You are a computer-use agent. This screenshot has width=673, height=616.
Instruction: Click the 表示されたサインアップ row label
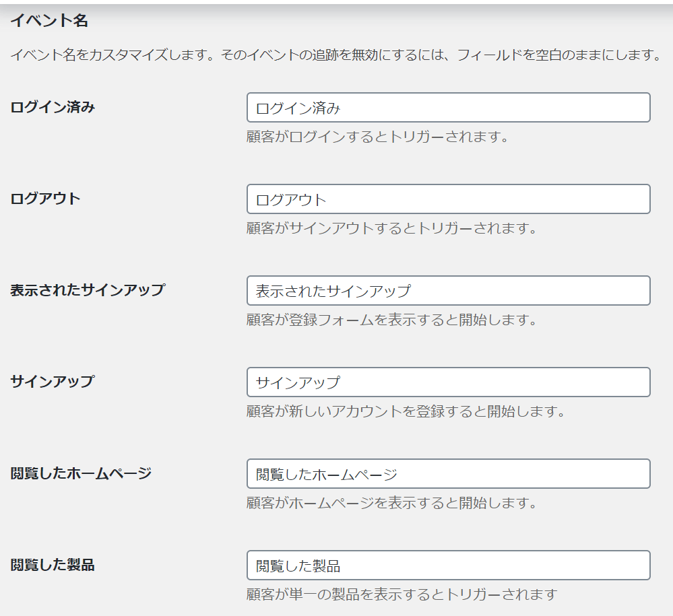[88, 290]
